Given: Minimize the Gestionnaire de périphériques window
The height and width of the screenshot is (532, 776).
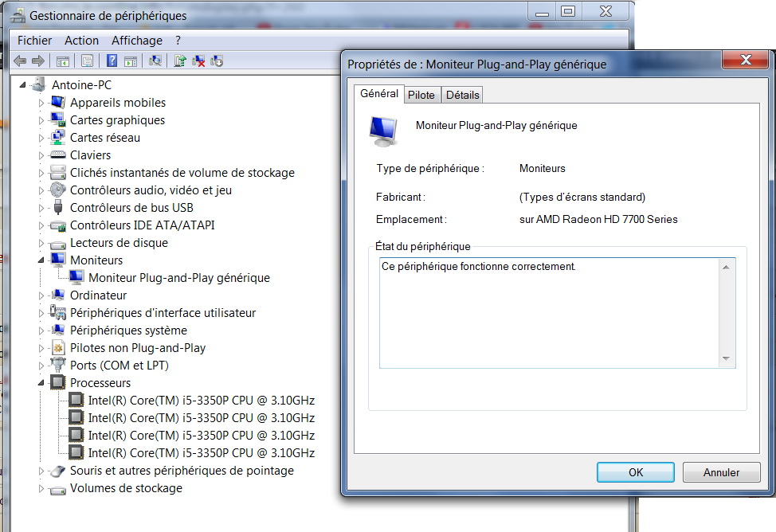Looking at the screenshot, I should (x=543, y=11).
